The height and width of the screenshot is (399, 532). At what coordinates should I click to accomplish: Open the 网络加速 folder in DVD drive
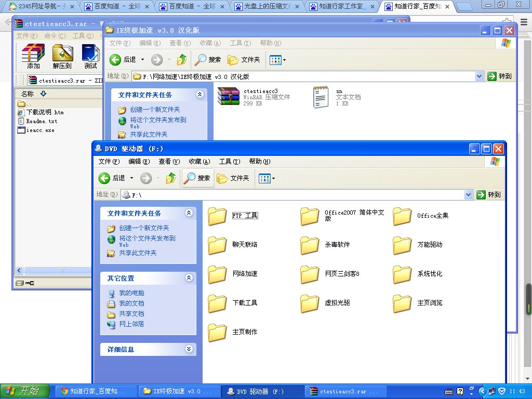(218, 274)
